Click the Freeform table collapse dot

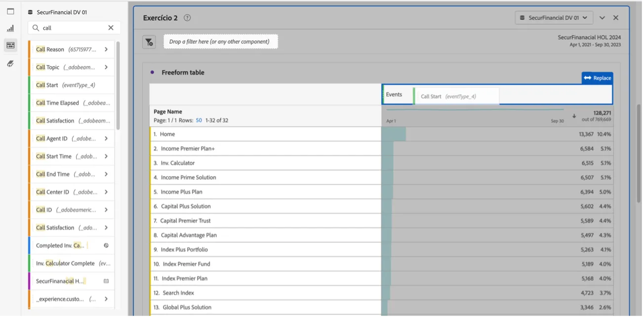(153, 73)
